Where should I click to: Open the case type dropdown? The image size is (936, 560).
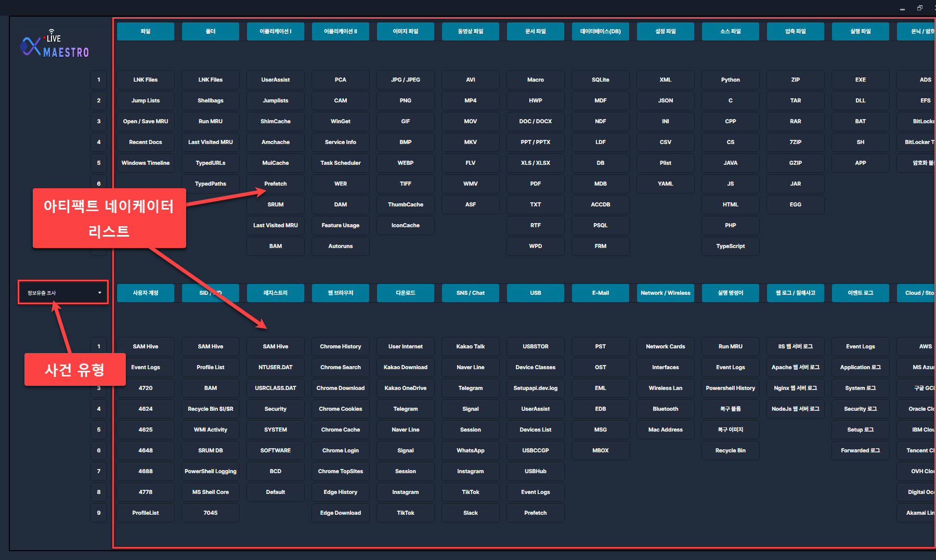point(63,293)
